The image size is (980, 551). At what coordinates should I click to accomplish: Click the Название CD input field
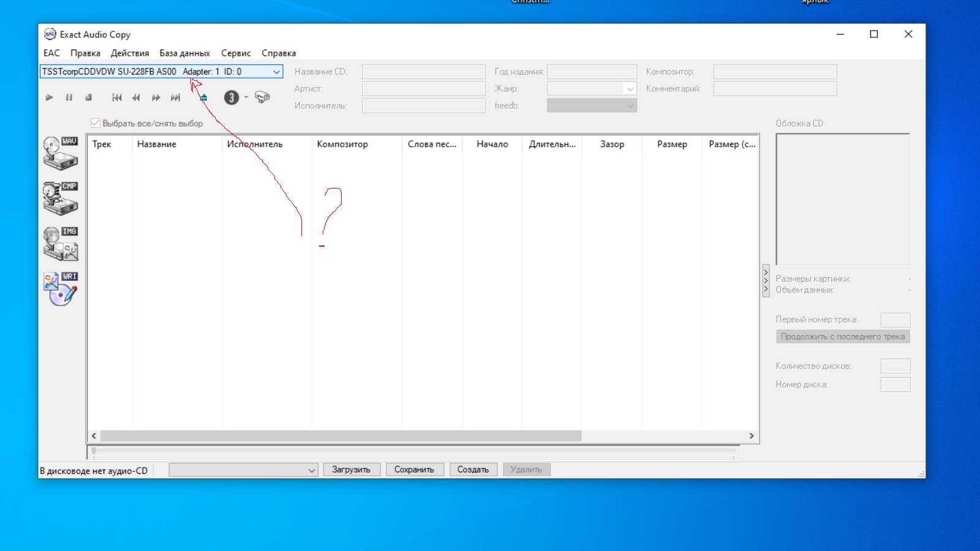click(424, 72)
